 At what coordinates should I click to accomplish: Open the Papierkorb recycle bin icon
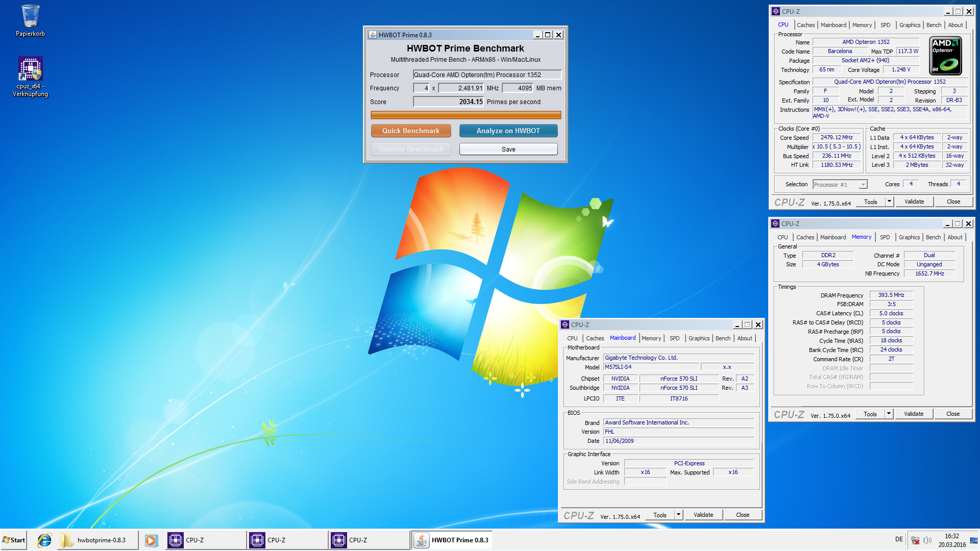30,20
